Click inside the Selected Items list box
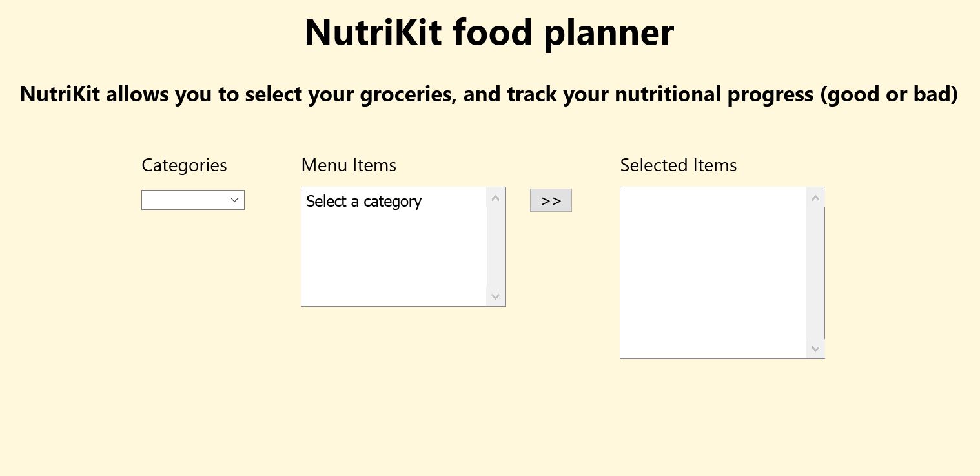980x476 pixels. tap(710, 271)
